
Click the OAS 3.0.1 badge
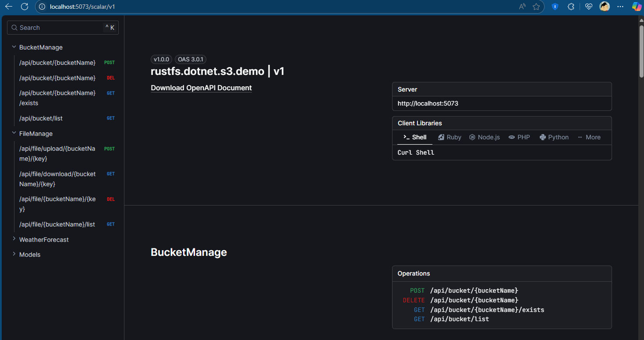pyautogui.click(x=191, y=59)
